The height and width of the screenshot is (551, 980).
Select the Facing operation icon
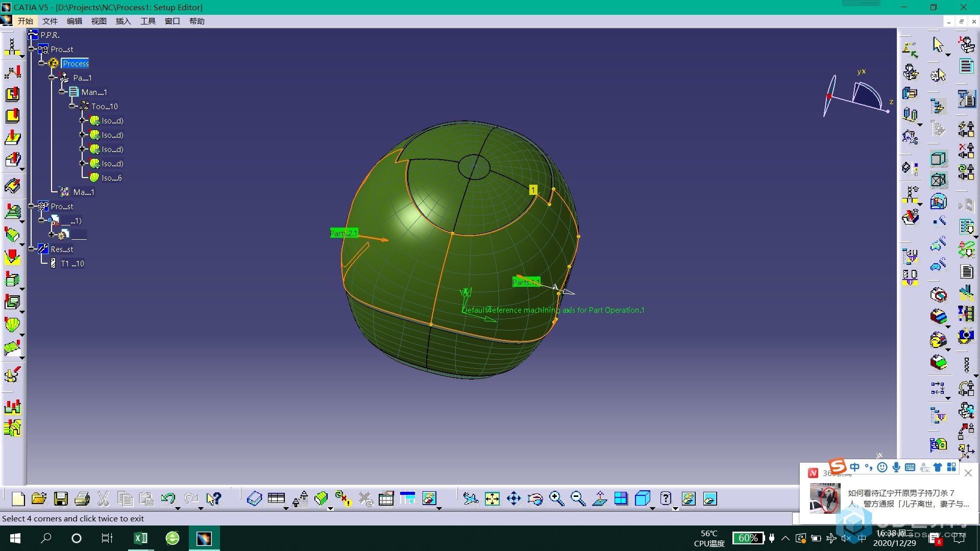(x=13, y=116)
